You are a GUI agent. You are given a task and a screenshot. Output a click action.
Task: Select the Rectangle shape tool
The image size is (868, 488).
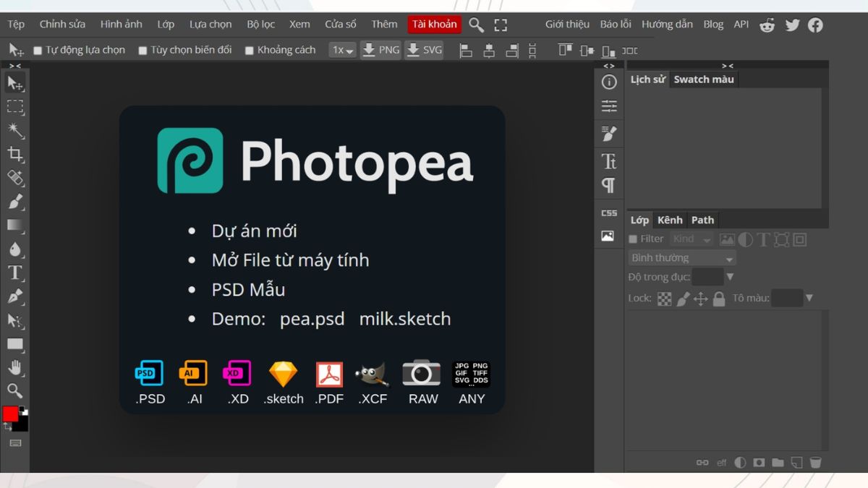click(15, 344)
